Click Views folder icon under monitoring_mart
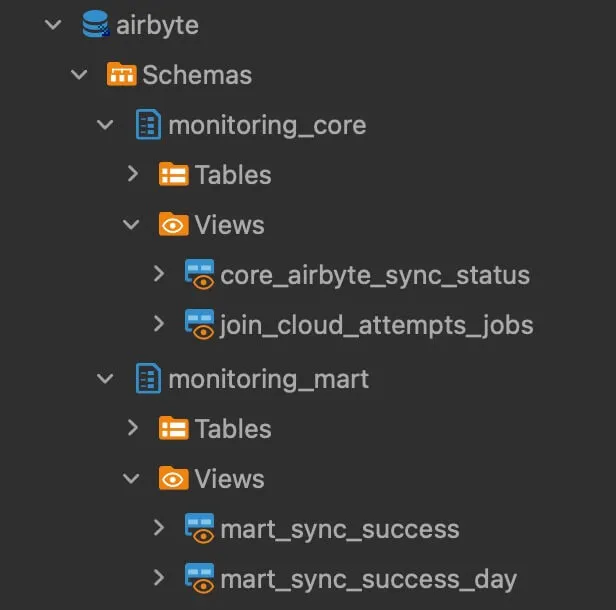Screen dimensions: 616x610 tap(174, 478)
